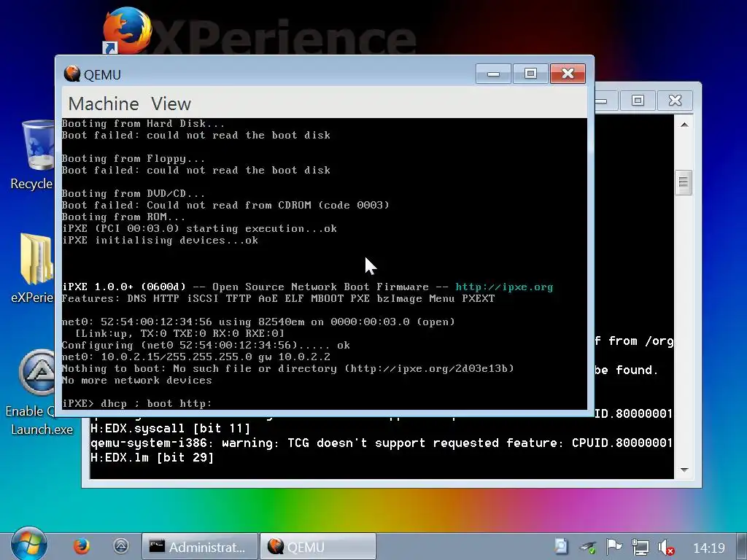Screen dimensions: 747x560
Task: Minimize the QEMU window
Action: pyautogui.click(x=494, y=74)
